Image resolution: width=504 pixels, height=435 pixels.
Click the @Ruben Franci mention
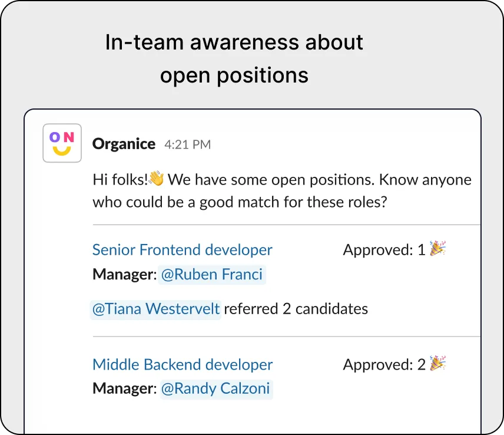point(212,275)
